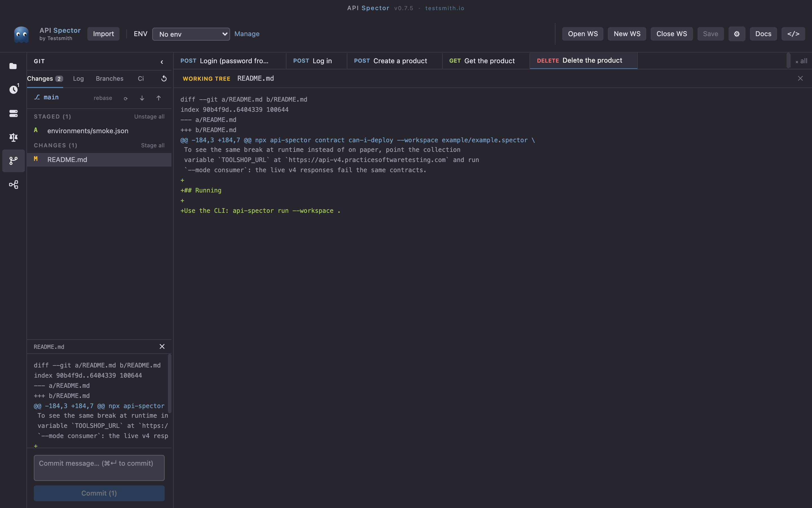Click the Commit (1) button
Image resolution: width=812 pixels, height=508 pixels.
click(99, 493)
